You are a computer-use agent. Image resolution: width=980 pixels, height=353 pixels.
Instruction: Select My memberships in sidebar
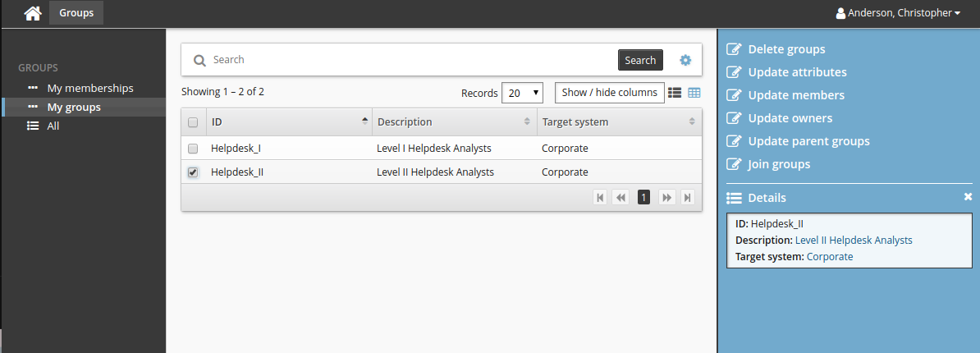(x=90, y=88)
